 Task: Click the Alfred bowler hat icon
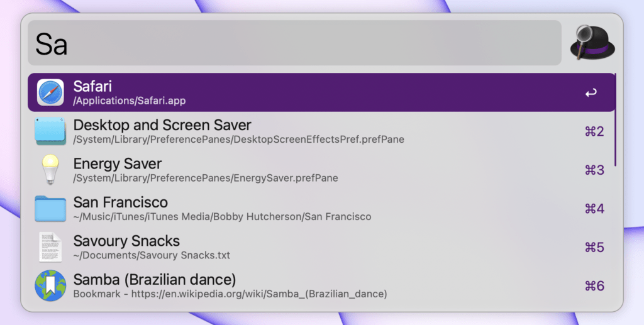[x=592, y=43]
